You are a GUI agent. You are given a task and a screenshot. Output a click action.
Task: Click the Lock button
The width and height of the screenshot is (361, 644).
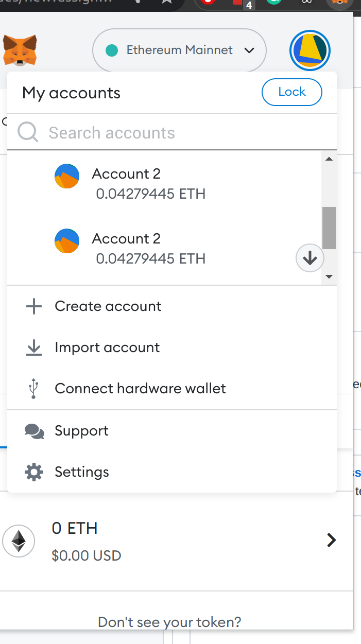[292, 92]
